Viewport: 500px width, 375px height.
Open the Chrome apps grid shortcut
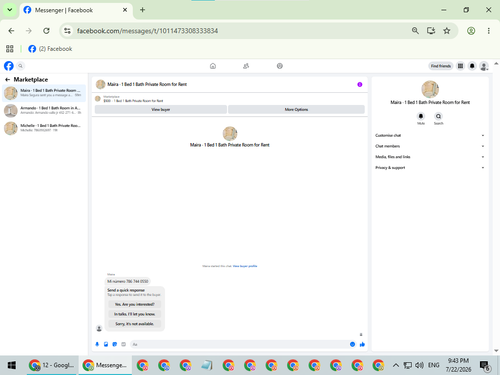click(x=10, y=49)
